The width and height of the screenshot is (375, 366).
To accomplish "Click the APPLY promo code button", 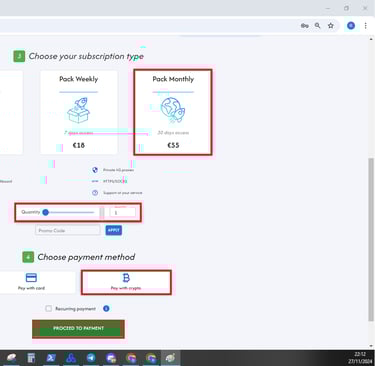I will (x=114, y=230).
